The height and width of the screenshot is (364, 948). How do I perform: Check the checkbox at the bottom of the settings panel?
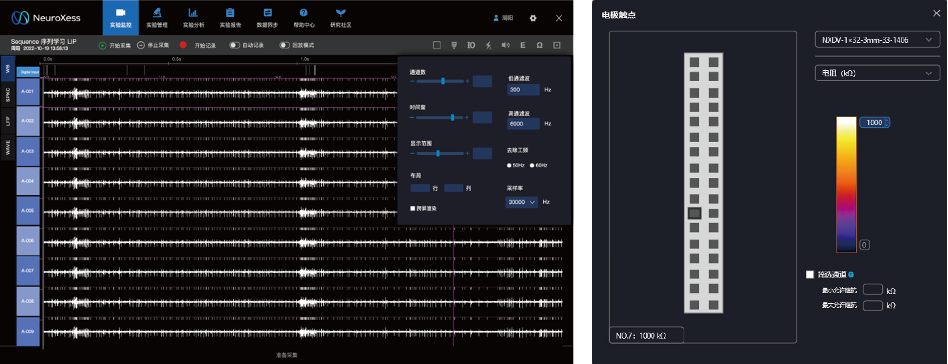[x=413, y=208]
